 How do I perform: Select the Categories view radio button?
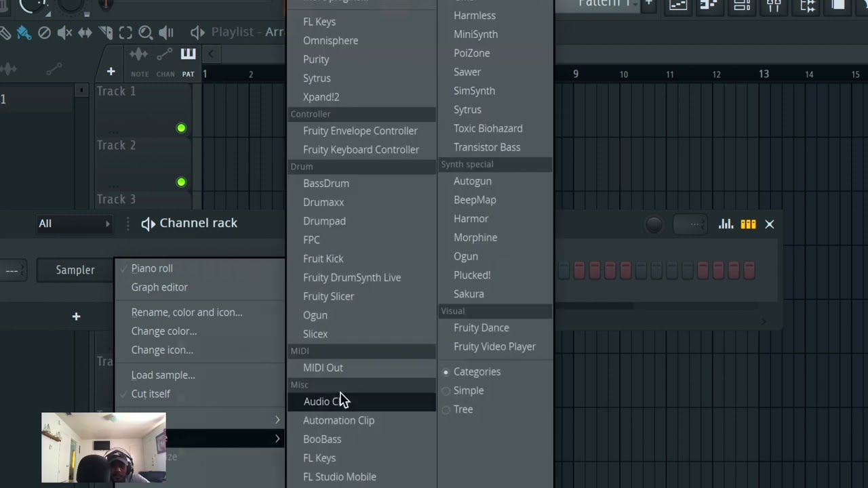click(446, 372)
